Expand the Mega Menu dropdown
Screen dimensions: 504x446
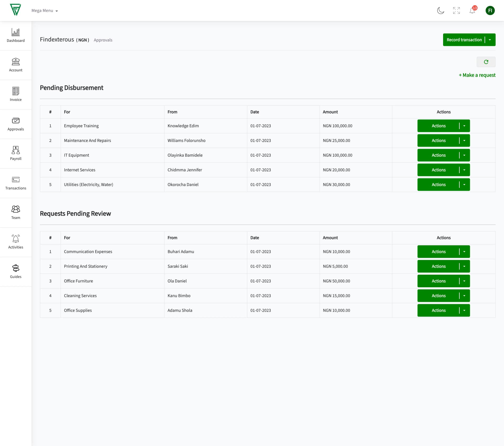click(45, 11)
